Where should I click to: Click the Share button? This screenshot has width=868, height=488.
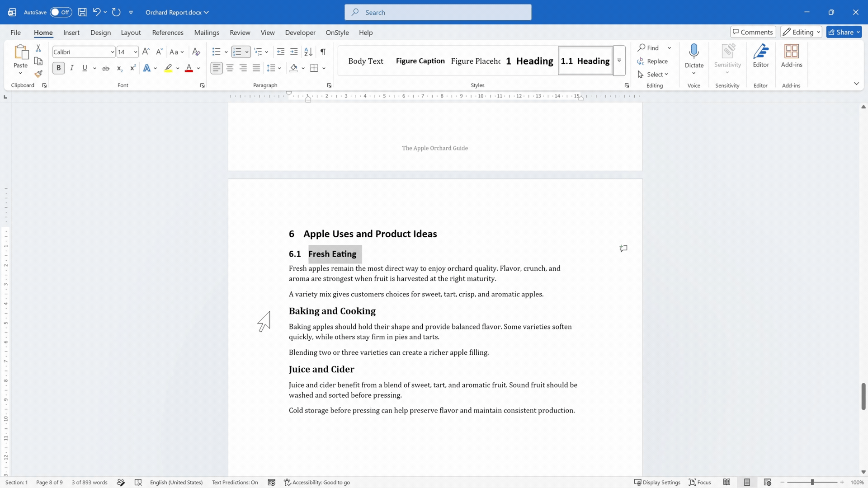coord(844,32)
